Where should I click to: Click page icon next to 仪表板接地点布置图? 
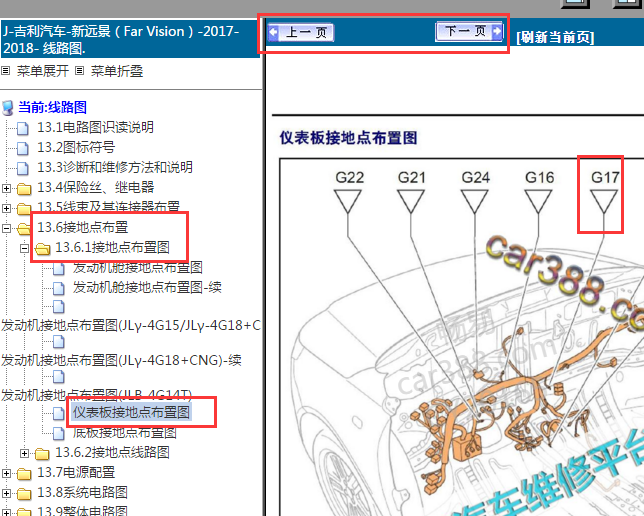59,413
